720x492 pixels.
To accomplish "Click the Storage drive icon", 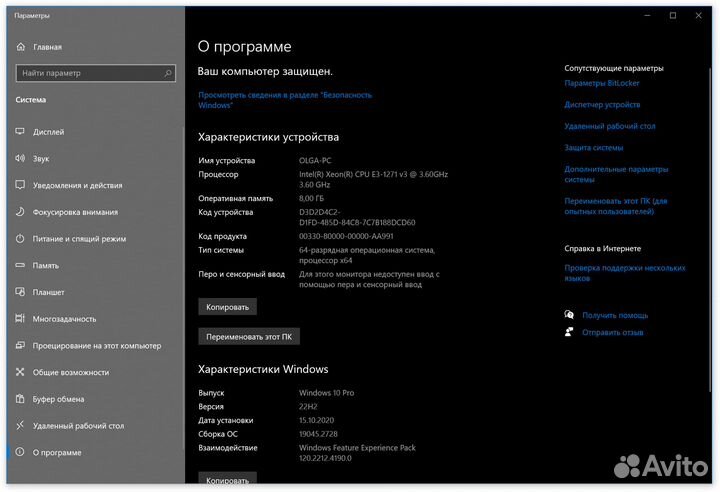I will click(20, 265).
